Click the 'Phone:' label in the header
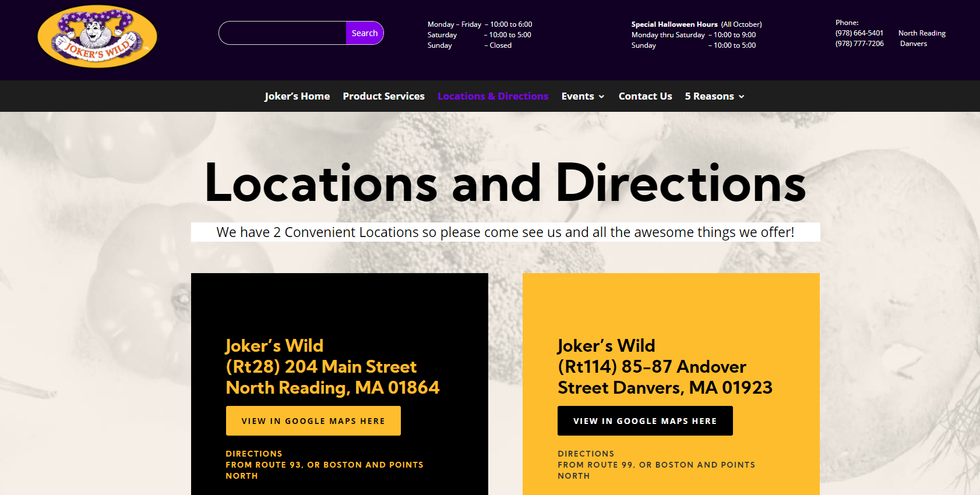This screenshot has width=980, height=495. (x=847, y=23)
